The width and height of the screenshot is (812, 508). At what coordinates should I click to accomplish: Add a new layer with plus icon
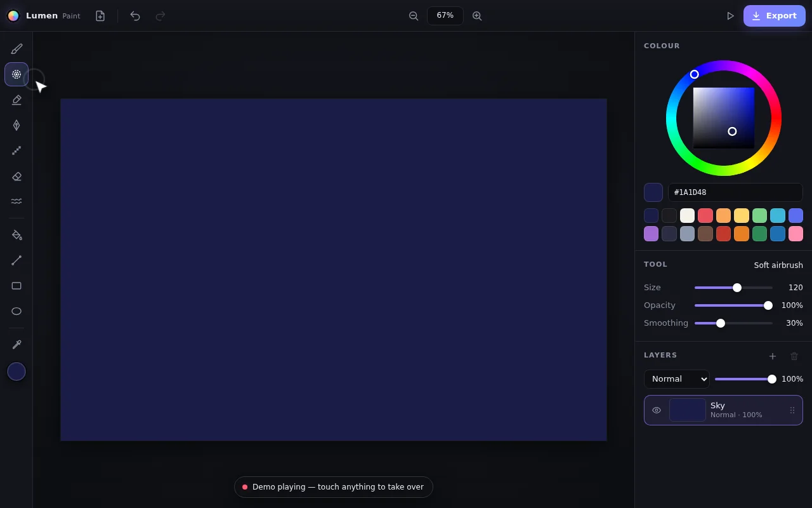click(773, 356)
